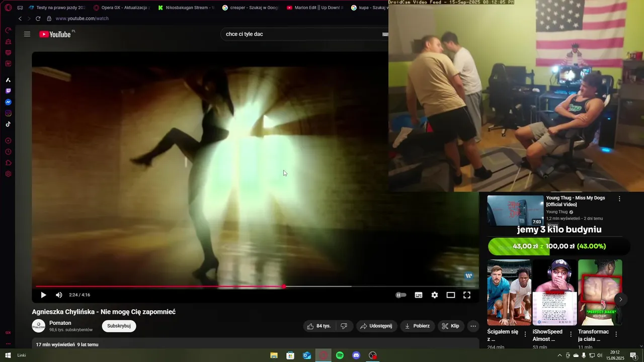
Task: Open the Pomaton channel name link
Action: (60, 323)
